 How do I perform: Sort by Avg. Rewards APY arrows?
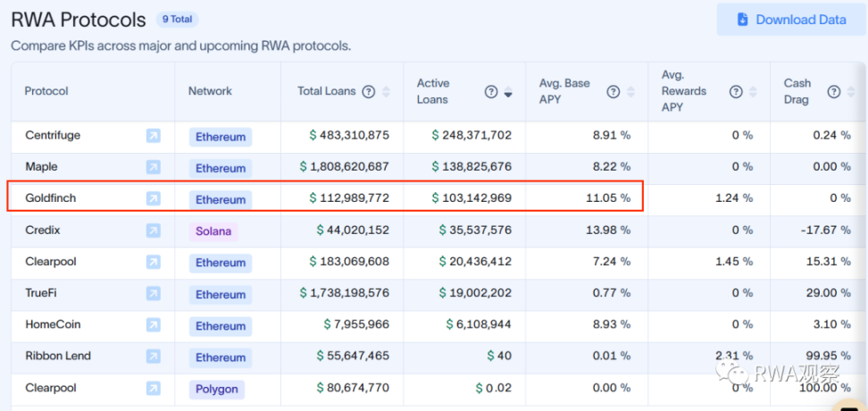(752, 91)
